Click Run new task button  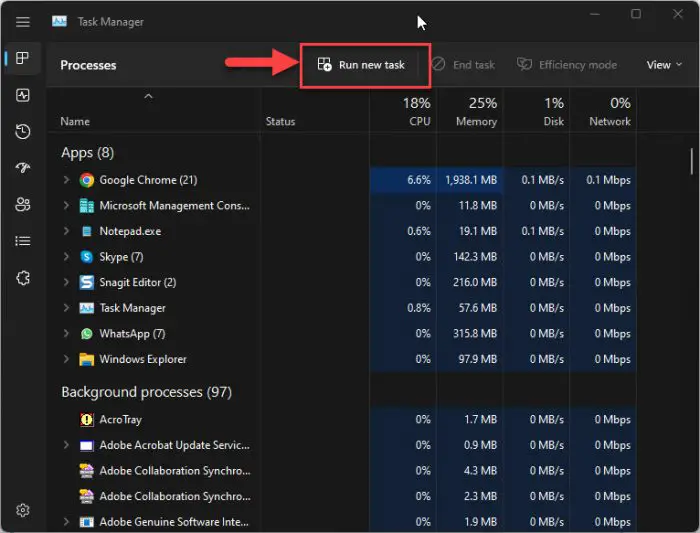tap(361, 65)
